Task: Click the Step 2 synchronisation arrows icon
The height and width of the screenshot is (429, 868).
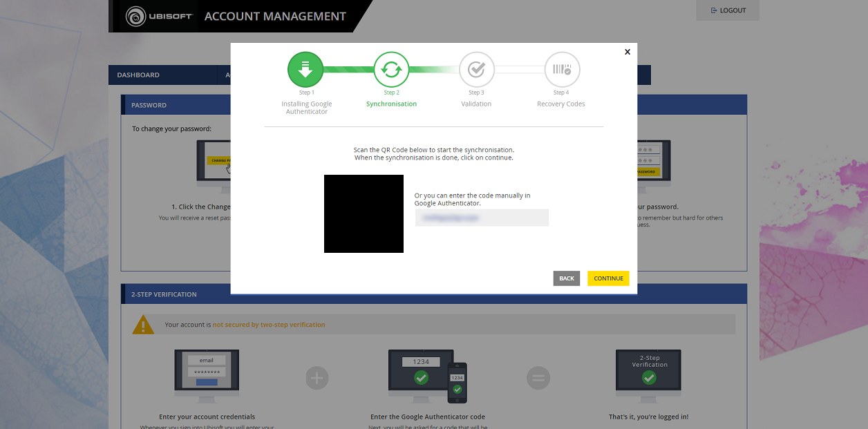Action: click(391, 70)
